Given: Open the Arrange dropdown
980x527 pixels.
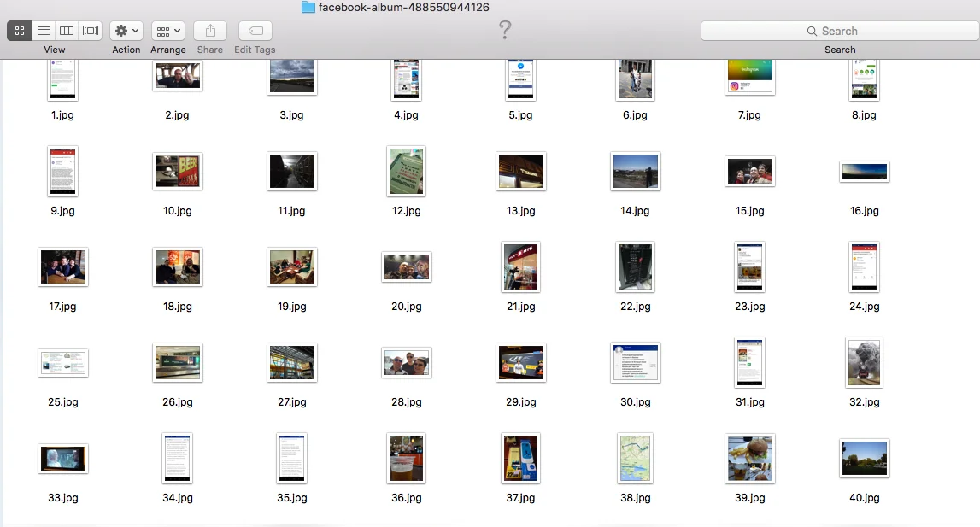Looking at the screenshot, I should pyautogui.click(x=168, y=31).
